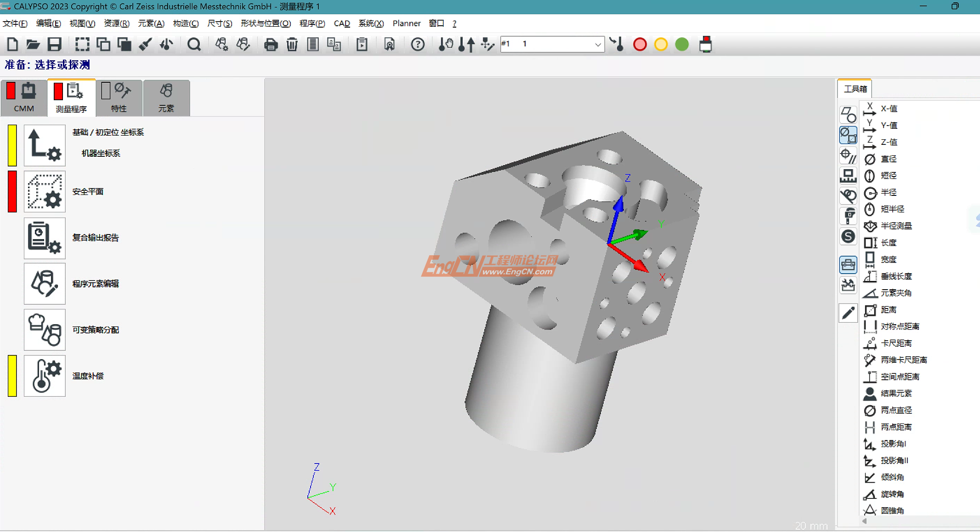This screenshot has height=532, width=980.
Task: Click the magnifier search toolbar icon
Action: tap(194, 45)
